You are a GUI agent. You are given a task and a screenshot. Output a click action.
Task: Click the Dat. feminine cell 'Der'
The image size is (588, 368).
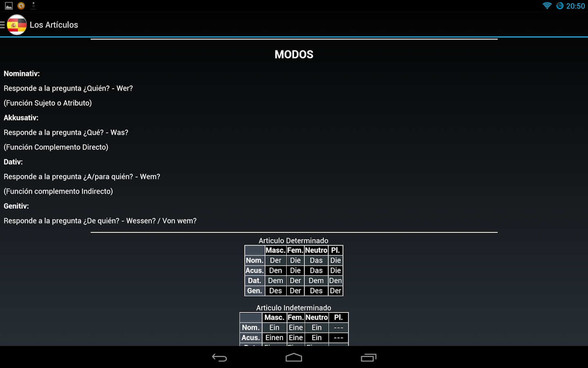coord(295,281)
